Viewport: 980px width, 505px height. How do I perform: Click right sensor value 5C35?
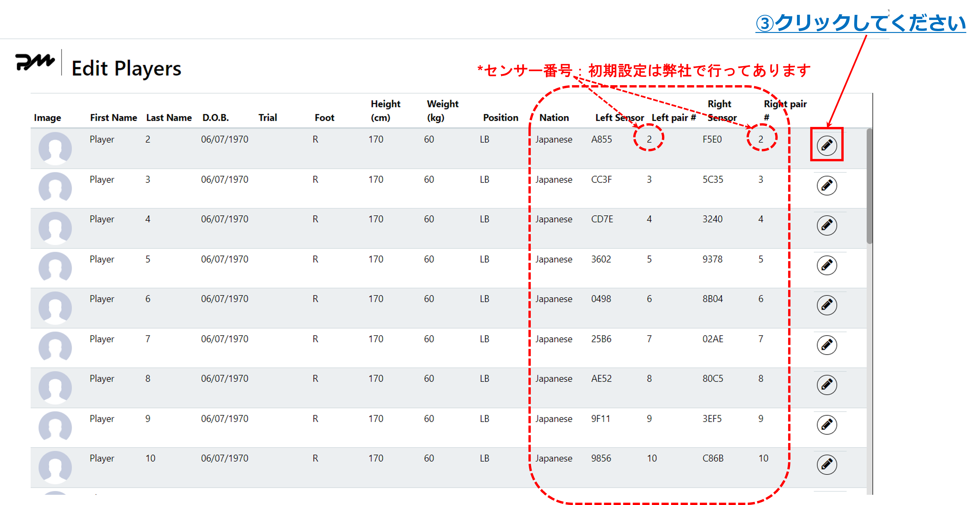pos(713,179)
